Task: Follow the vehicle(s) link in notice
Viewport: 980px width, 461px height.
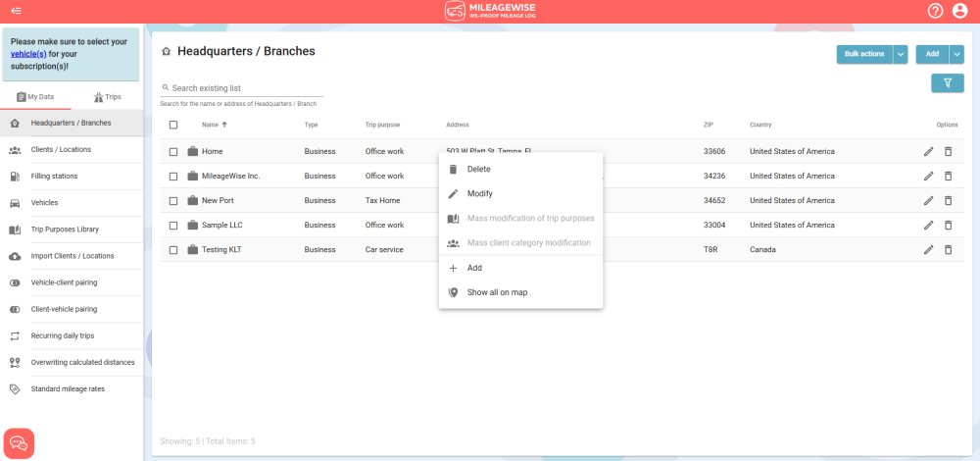Action: coord(28,54)
